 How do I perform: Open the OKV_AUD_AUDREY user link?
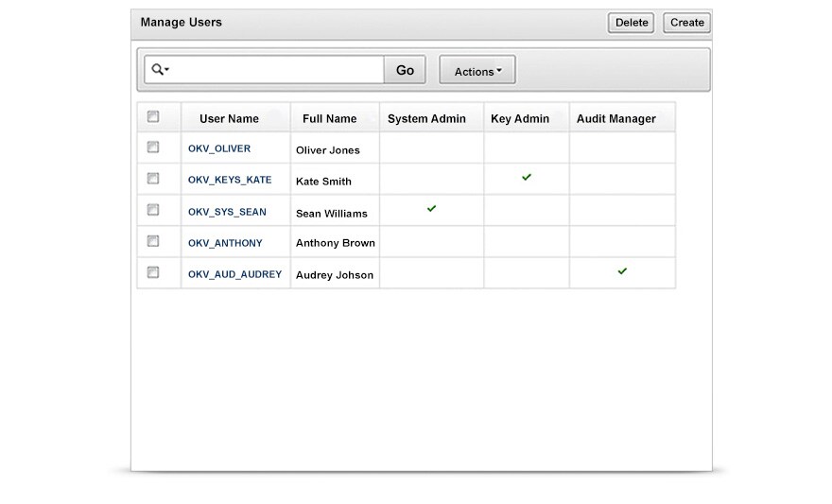tap(234, 274)
